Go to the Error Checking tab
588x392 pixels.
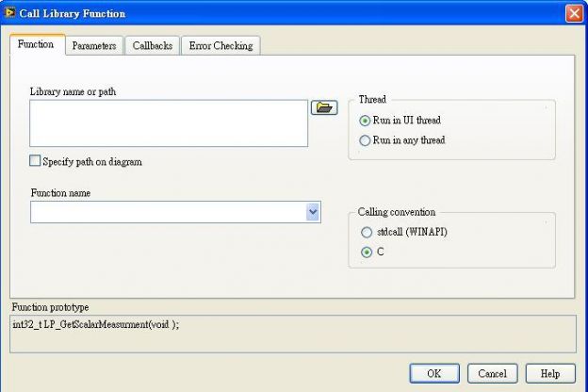(220, 46)
